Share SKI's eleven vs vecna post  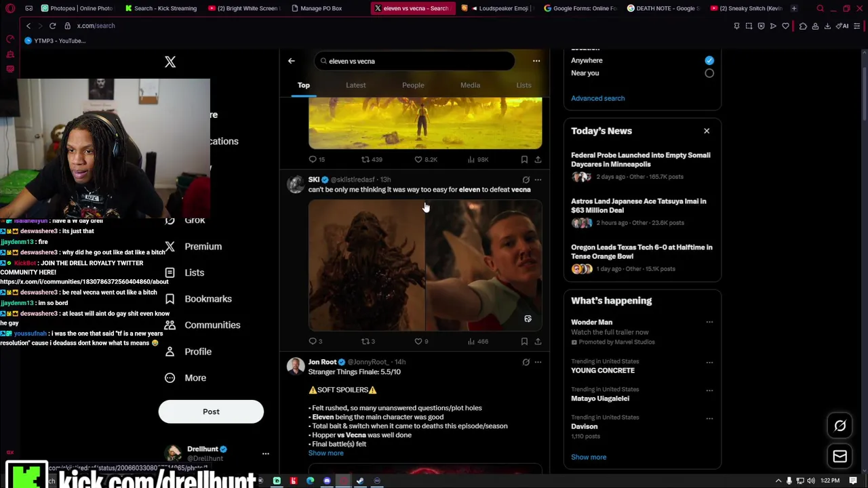(x=538, y=342)
